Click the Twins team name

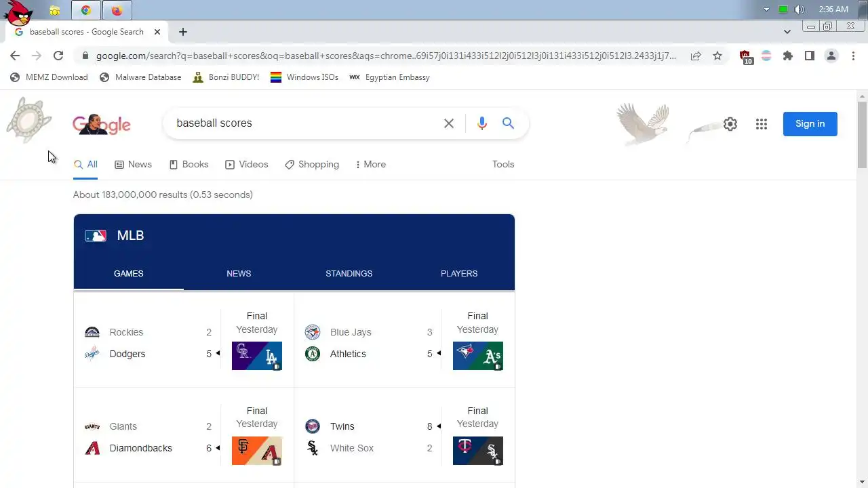click(x=342, y=426)
